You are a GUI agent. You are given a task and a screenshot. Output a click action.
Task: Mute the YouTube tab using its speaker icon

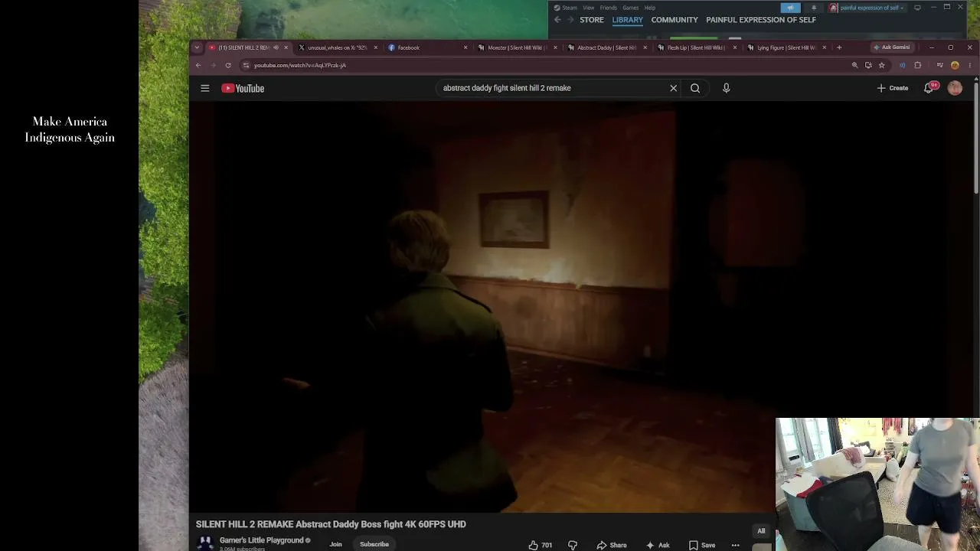click(x=276, y=47)
